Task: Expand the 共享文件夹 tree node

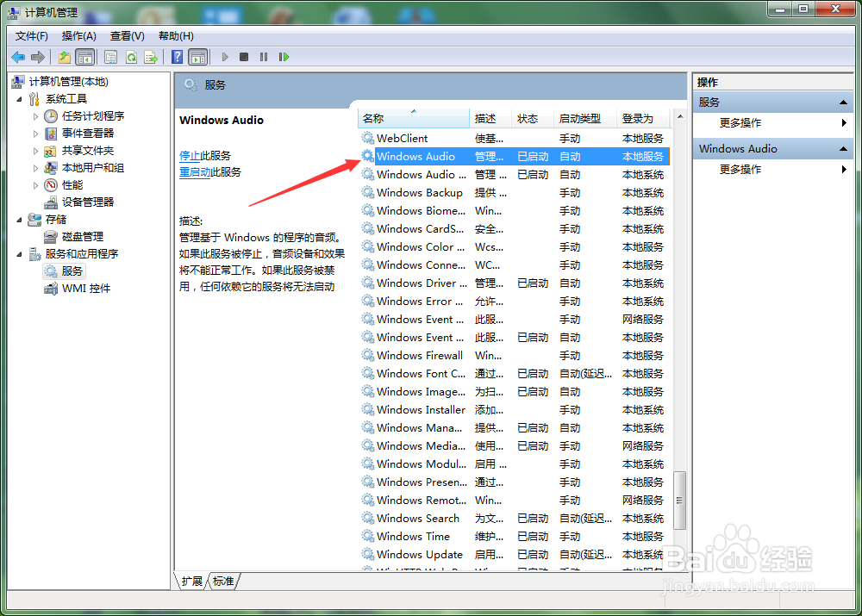Action: click(x=35, y=151)
